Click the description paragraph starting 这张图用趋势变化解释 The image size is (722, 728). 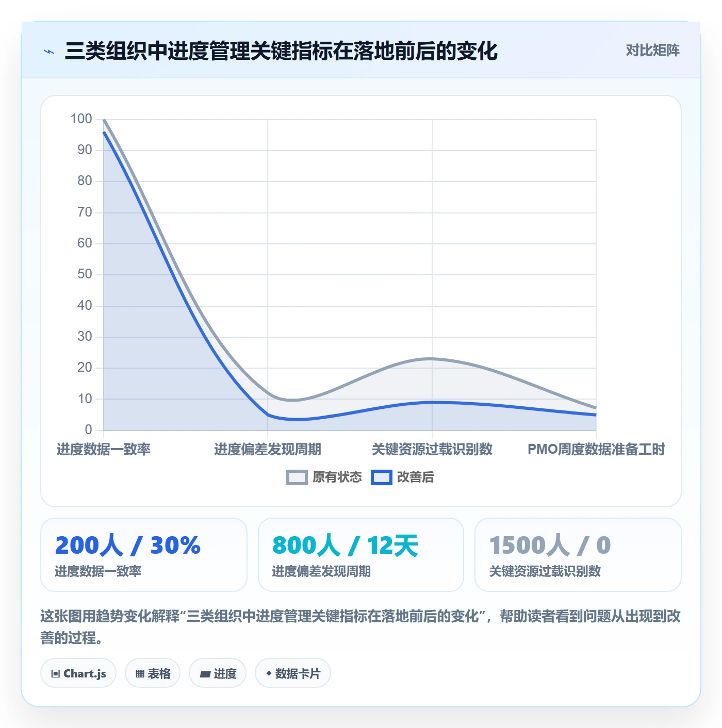[x=360, y=627]
